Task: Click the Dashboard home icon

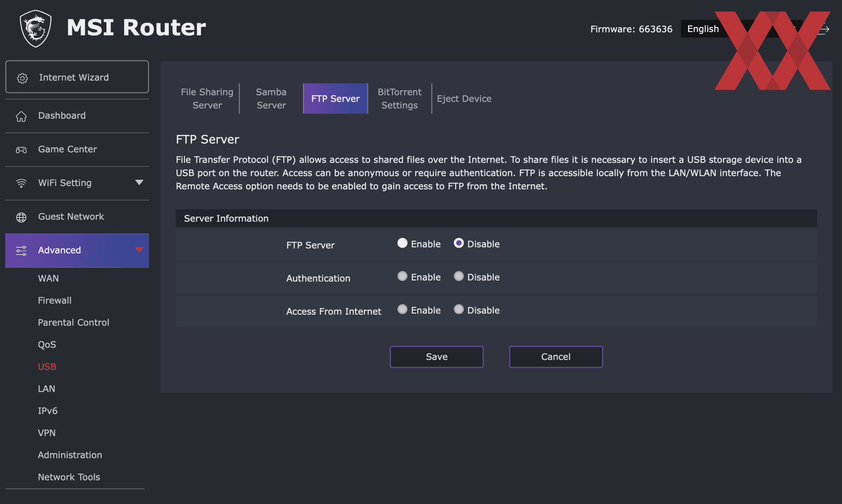Action: pos(21,116)
